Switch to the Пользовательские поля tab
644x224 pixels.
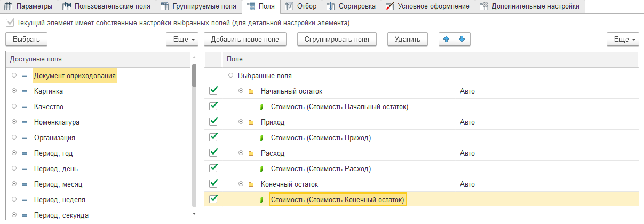pyautogui.click(x=107, y=6)
